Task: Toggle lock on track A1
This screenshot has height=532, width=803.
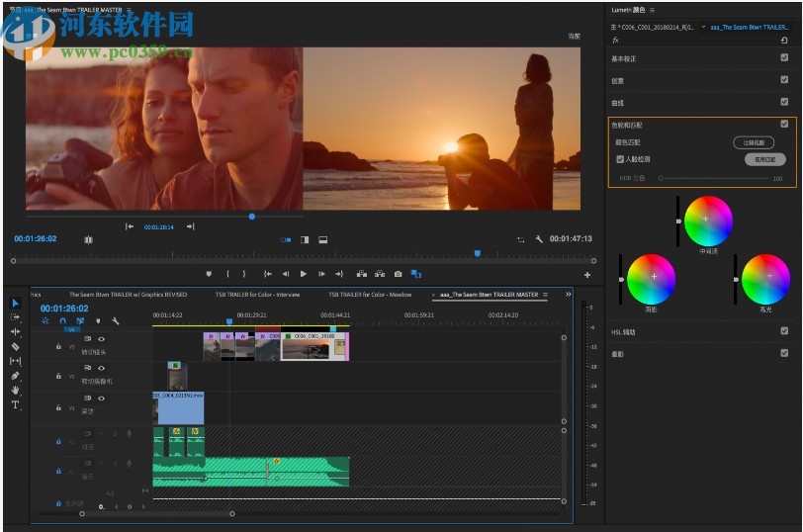Action: (58, 441)
